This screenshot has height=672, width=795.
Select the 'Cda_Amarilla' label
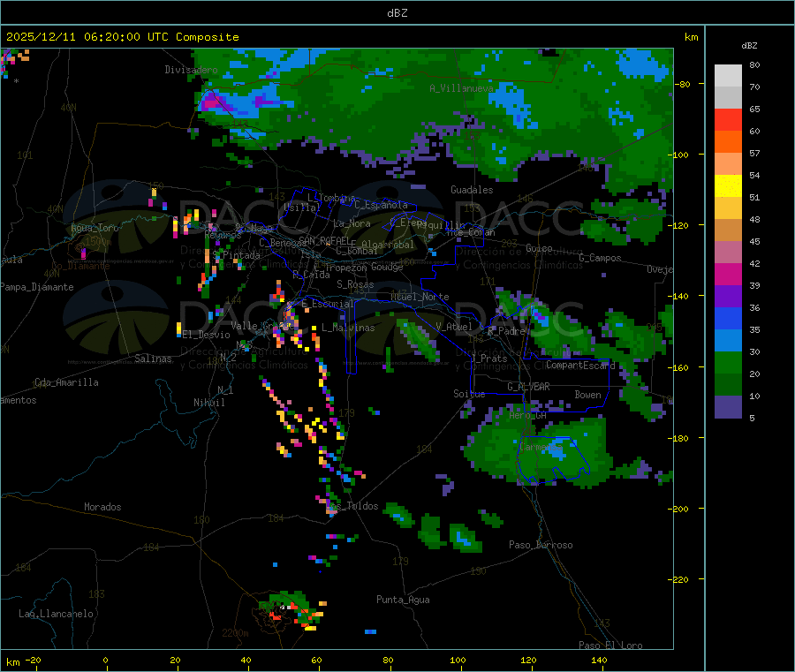66,382
